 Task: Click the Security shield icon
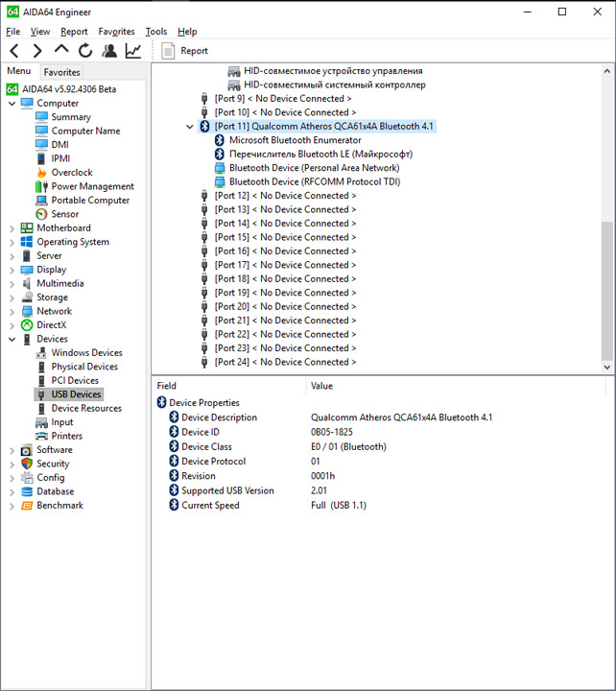point(27,464)
